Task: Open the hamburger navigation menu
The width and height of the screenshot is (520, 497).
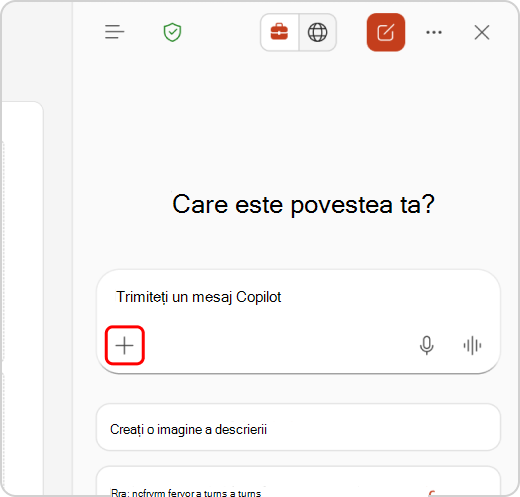Action: click(114, 32)
